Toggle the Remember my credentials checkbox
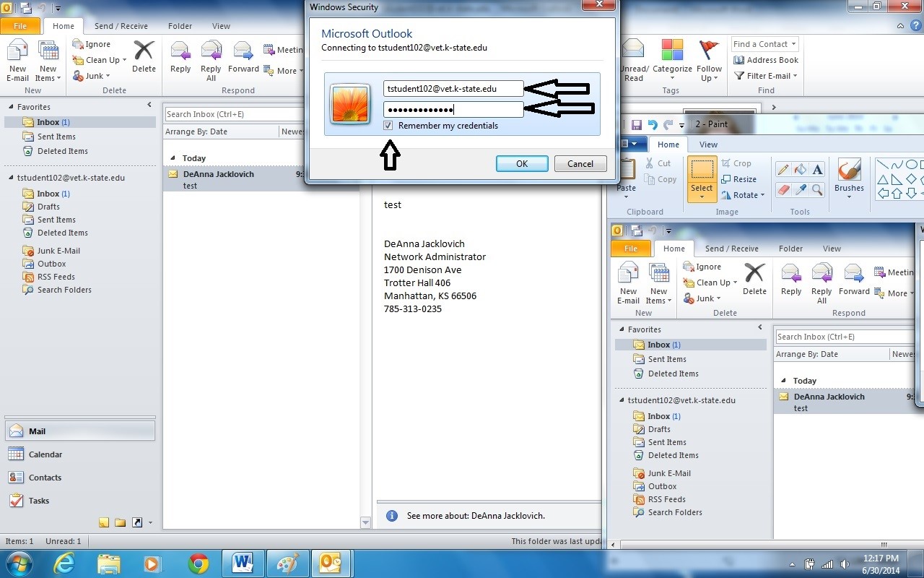The image size is (924, 578). [x=388, y=126]
